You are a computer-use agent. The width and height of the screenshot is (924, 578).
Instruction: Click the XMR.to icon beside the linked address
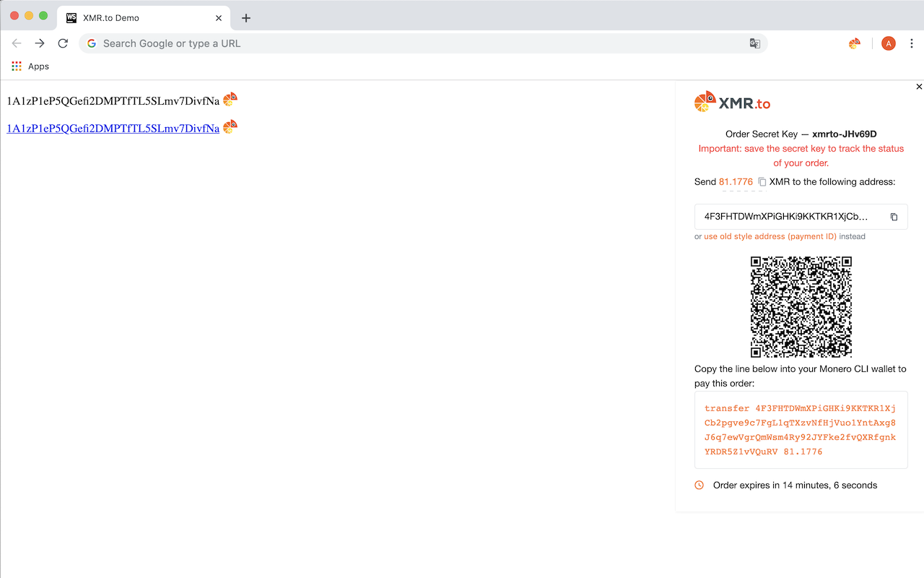click(x=230, y=127)
